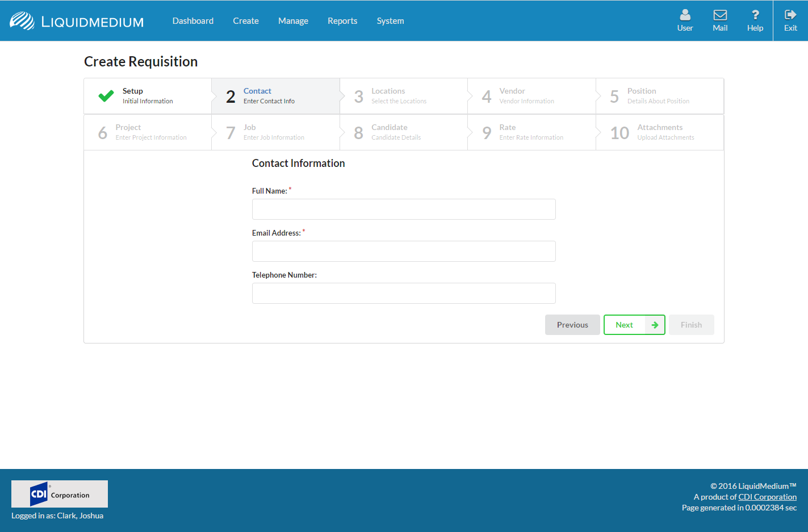Open the Create menu
Image resolution: width=808 pixels, height=532 pixels.
coord(246,21)
